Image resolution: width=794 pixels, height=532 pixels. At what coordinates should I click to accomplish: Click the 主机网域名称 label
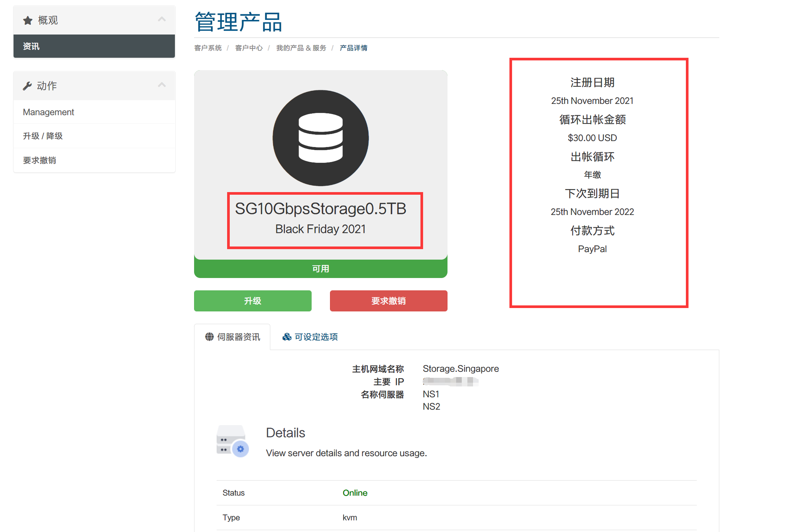click(x=378, y=369)
